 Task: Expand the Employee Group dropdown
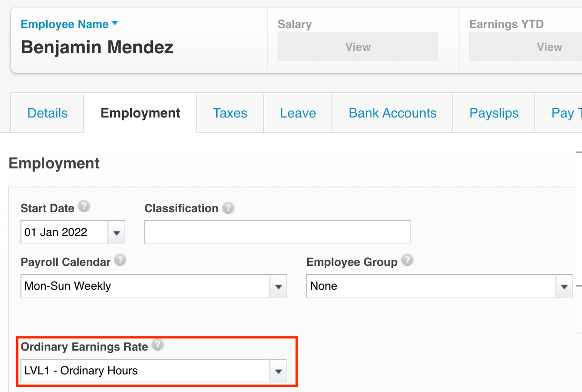(x=564, y=286)
